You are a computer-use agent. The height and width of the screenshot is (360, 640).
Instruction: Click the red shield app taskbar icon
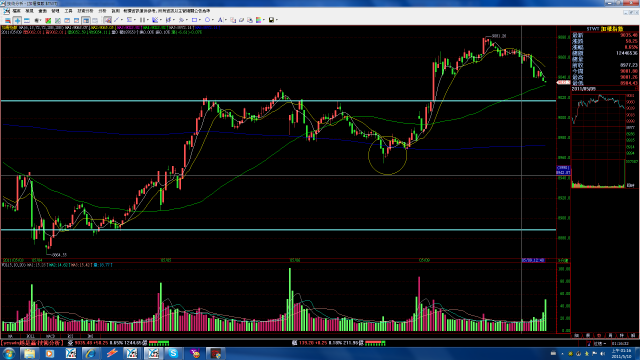pyautogui.click(x=216, y=353)
